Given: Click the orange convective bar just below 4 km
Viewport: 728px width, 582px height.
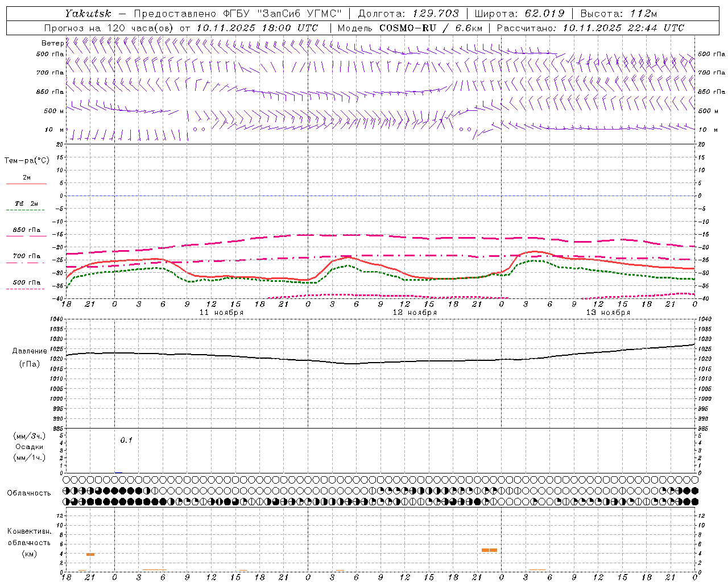Looking at the screenshot, I should 90,554.
